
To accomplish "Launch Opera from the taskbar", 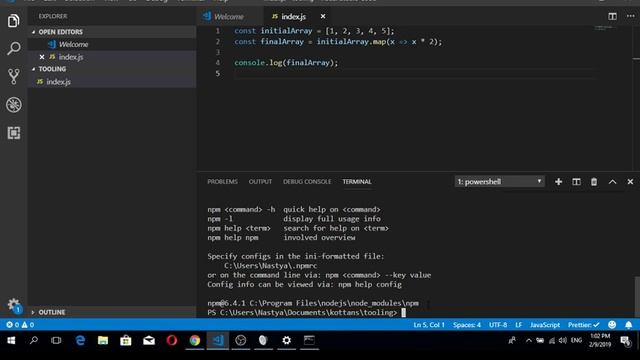I will [171, 340].
